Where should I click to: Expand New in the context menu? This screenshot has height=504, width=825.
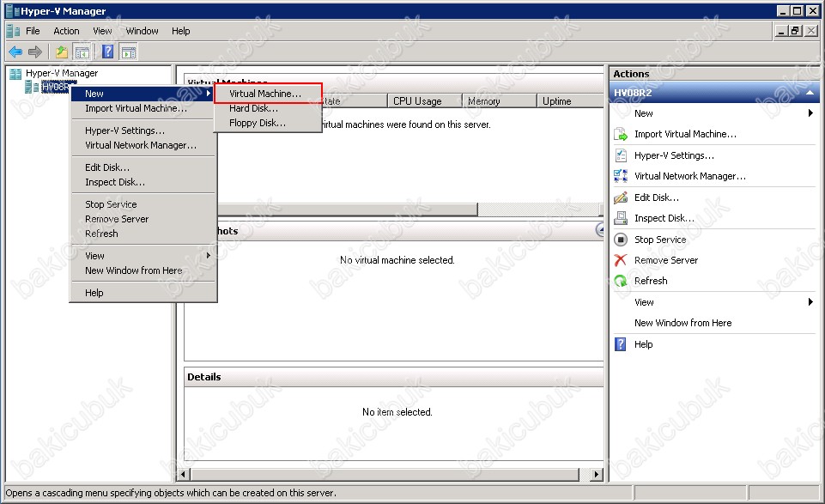tap(143, 94)
